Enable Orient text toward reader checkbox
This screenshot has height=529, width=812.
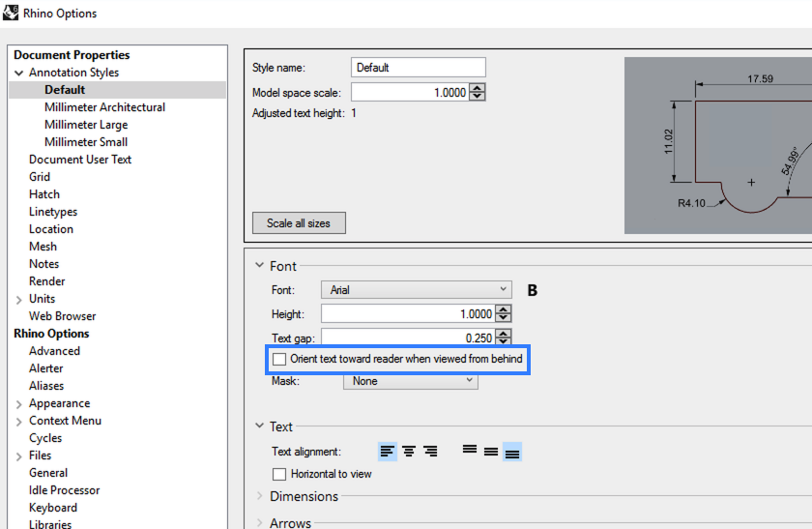[x=279, y=359]
